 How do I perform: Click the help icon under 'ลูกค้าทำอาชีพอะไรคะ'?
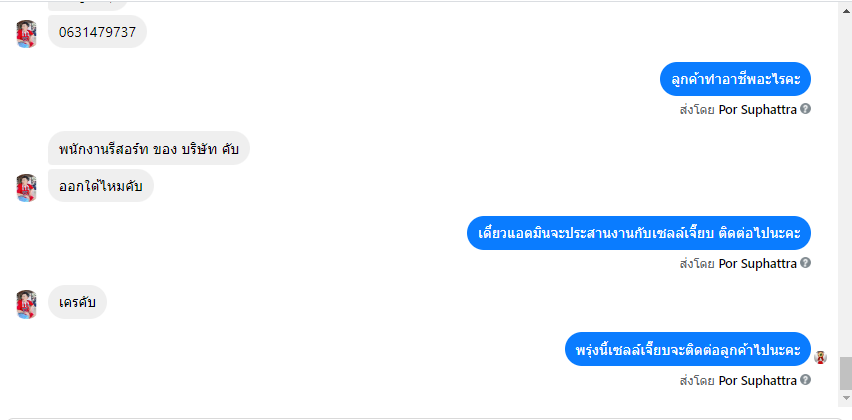click(x=805, y=109)
